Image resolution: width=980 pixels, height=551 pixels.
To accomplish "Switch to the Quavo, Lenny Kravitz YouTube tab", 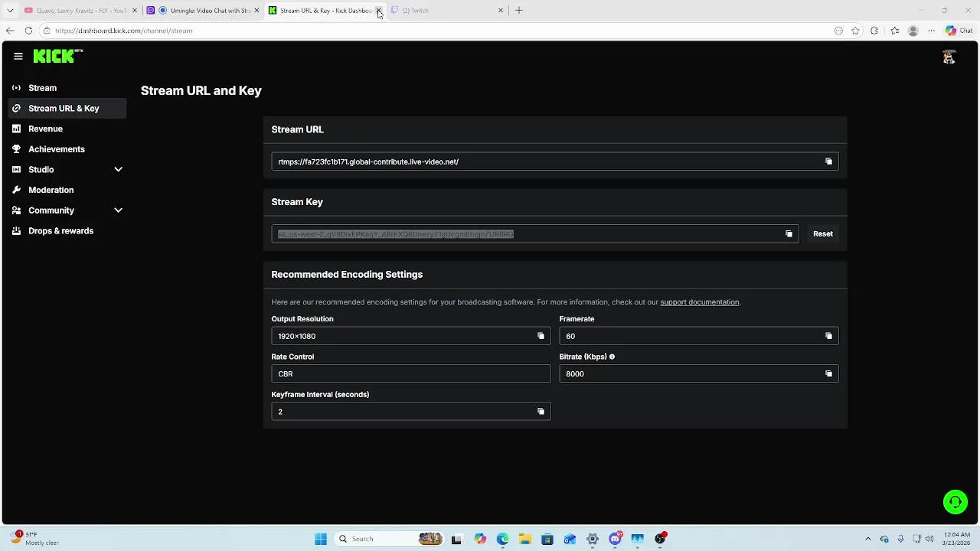I will (x=80, y=11).
